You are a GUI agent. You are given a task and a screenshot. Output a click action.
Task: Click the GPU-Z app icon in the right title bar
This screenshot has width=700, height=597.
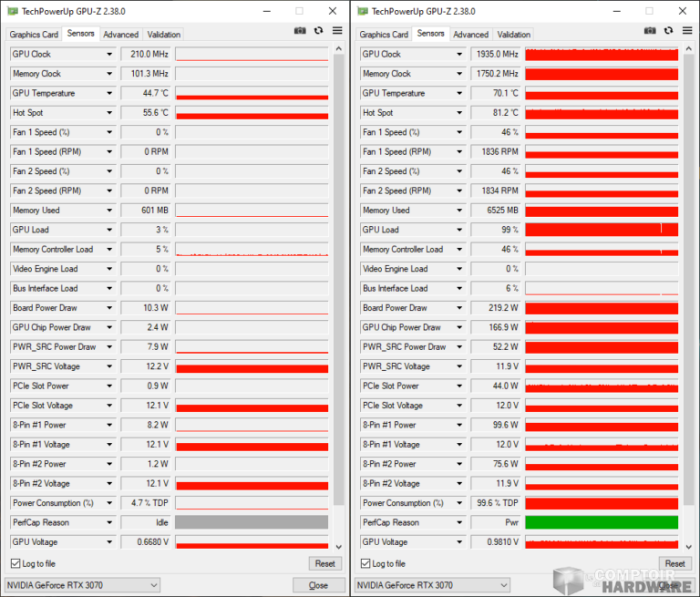coord(362,11)
